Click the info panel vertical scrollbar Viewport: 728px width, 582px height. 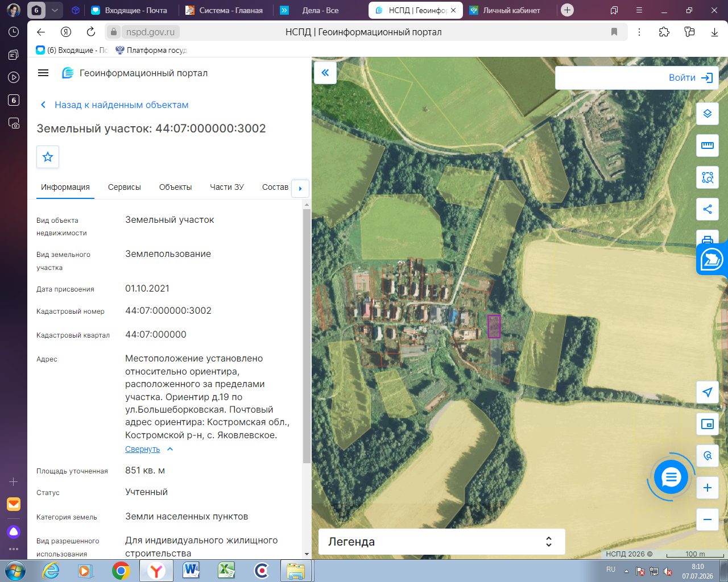[x=307, y=335]
